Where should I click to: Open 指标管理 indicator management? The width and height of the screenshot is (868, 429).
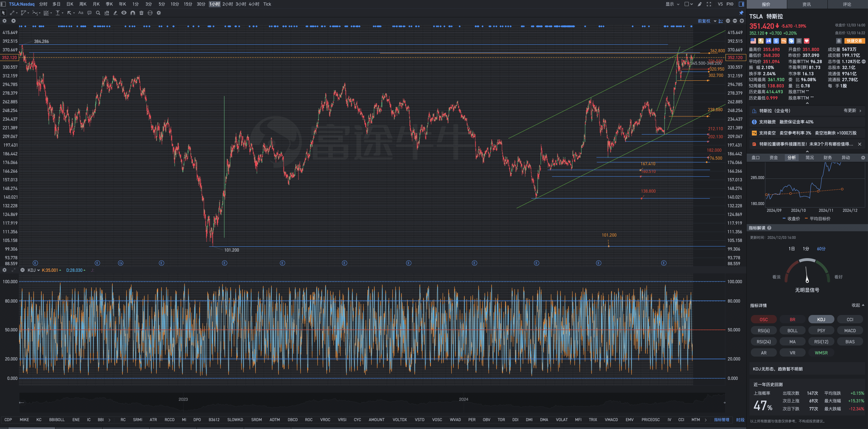click(x=722, y=420)
